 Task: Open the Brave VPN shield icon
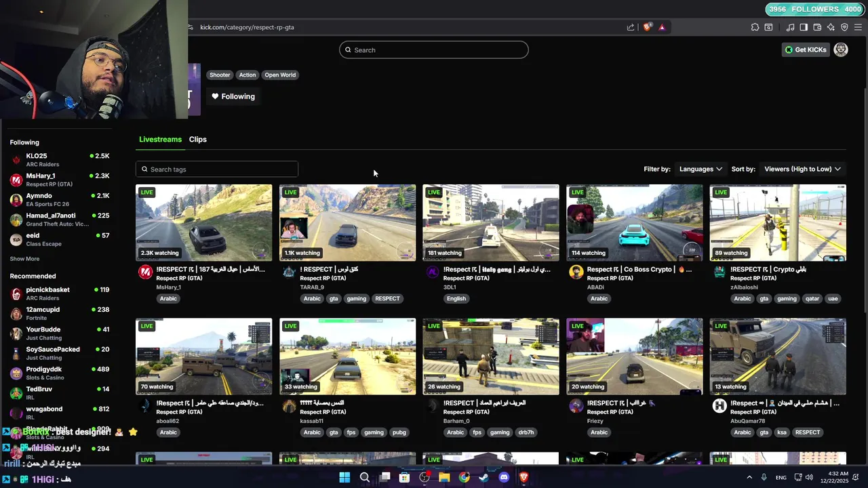(x=844, y=27)
